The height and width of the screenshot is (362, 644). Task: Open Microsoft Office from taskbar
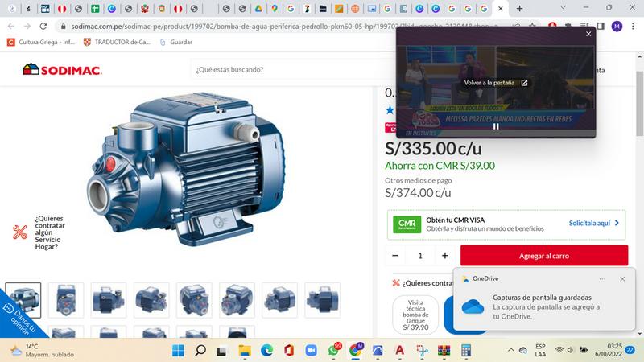(289, 351)
